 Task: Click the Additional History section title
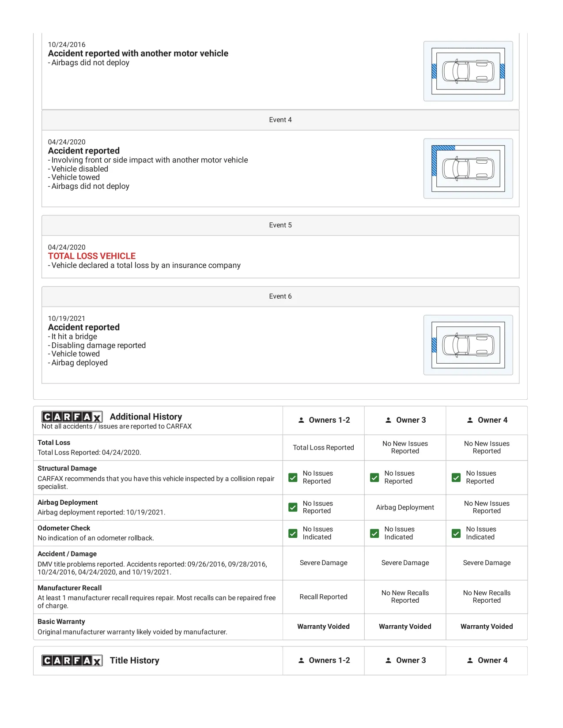point(146,417)
